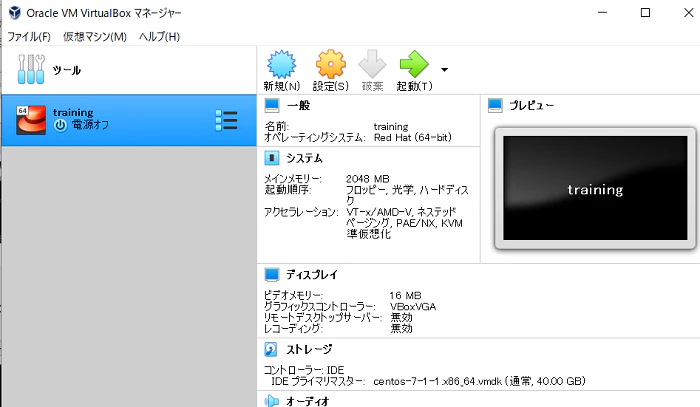
Task: Open the training VM list menu icon
Action: (226, 120)
